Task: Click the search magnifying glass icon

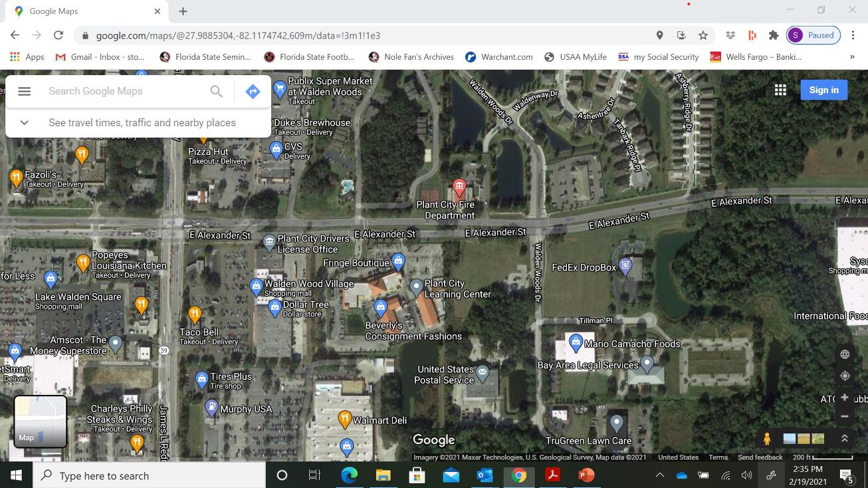Action: (216, 91)
